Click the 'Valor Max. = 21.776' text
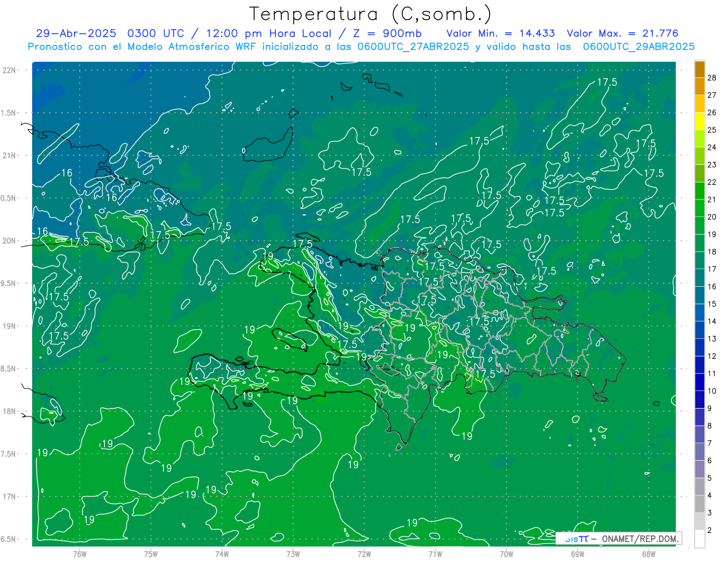This screenshot has height=562, width=728. pyautogui.click(x=622, y=33)
